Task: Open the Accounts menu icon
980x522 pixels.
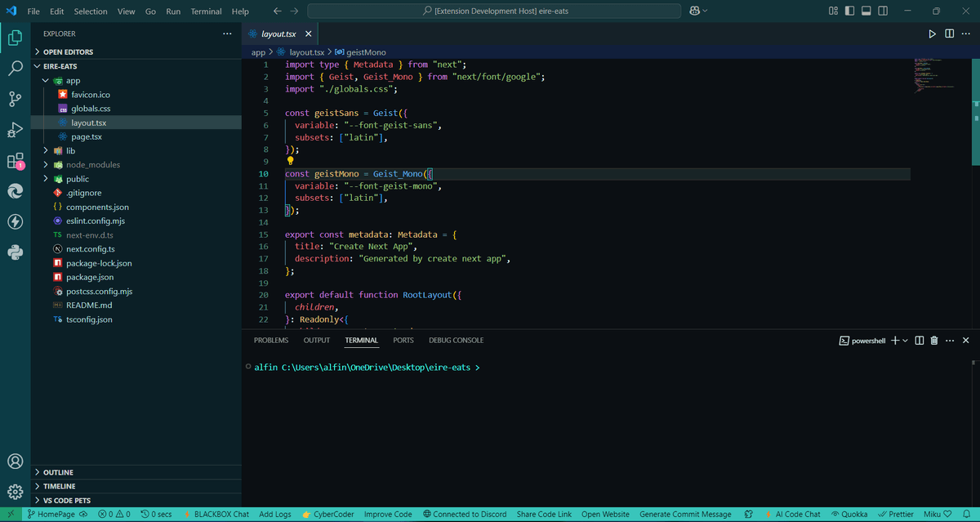Action: point(15,461)
